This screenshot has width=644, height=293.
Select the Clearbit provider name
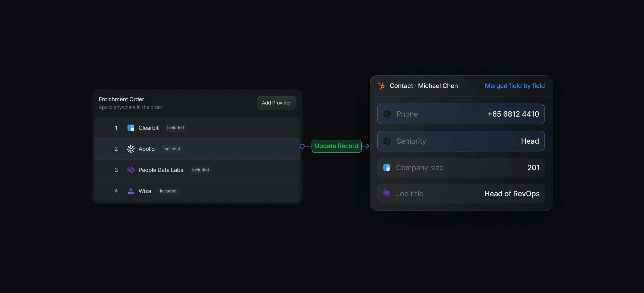pyautogui.click(x=148, y=128)
